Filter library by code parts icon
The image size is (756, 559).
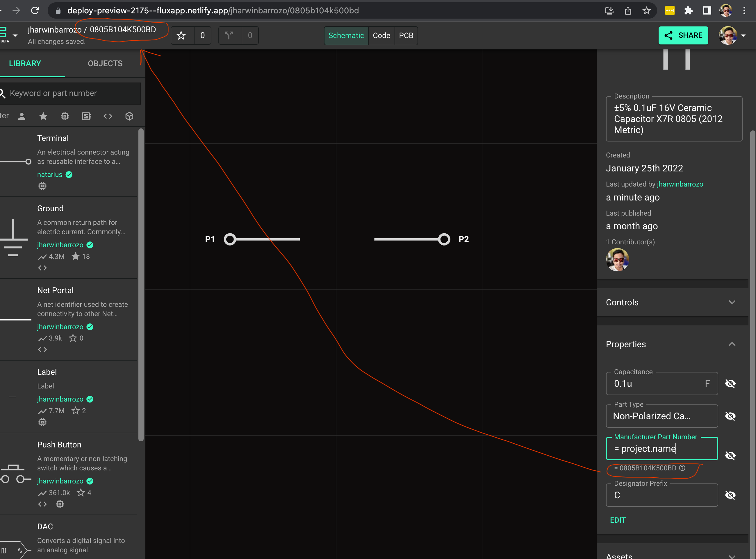(x=108, y=116)
